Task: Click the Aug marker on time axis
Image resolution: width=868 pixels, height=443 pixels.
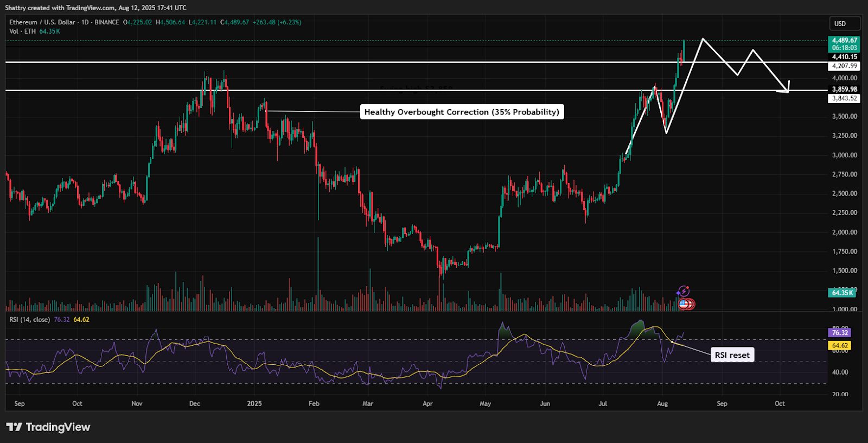Action: 662,403
